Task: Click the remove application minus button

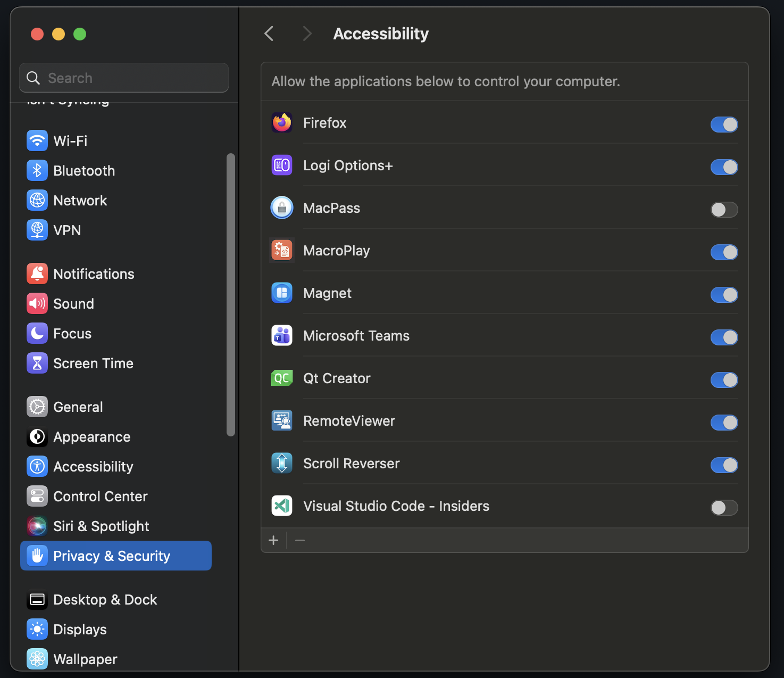Action: pyautogui.click(x=299, y=540)
